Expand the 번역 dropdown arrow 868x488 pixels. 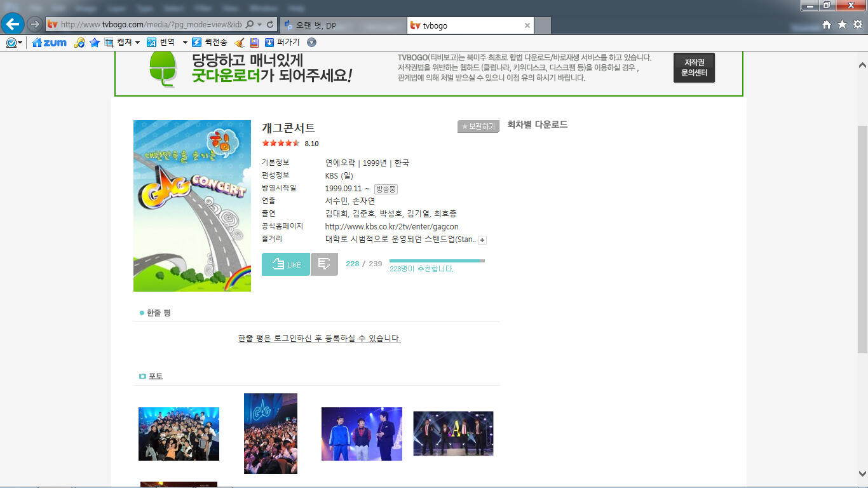click(185, 43)
